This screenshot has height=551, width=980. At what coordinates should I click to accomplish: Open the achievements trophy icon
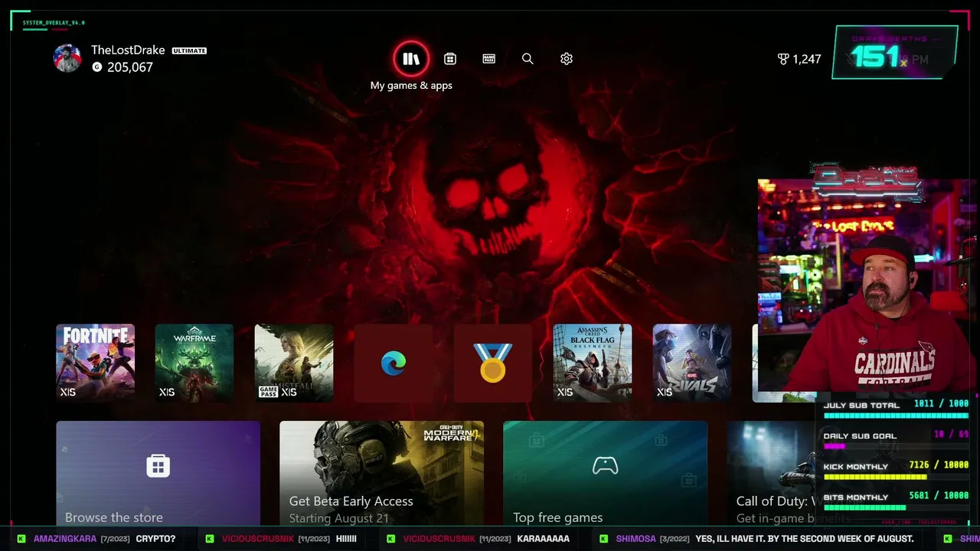(x=783, y=59)
